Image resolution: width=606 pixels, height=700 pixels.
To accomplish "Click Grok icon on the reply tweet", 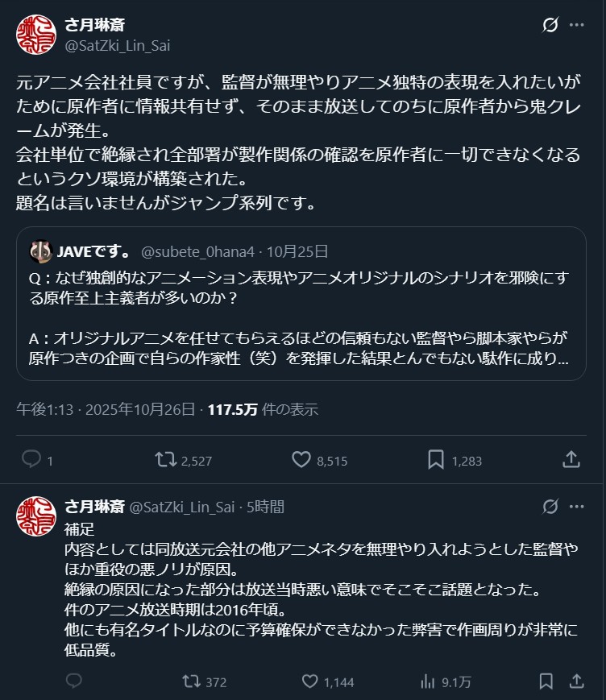I will (x=550, y=507).
